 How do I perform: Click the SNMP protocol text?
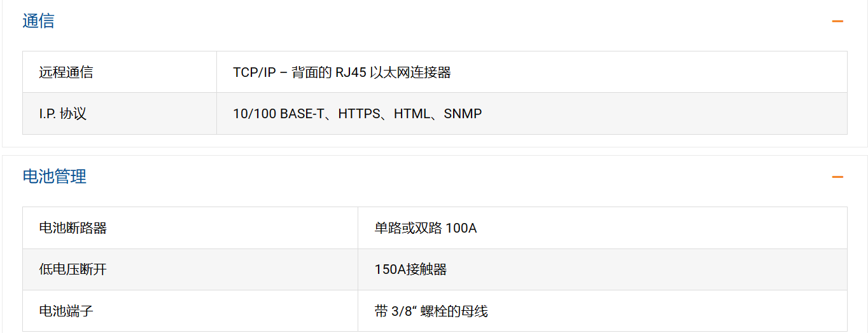(463, 114)
